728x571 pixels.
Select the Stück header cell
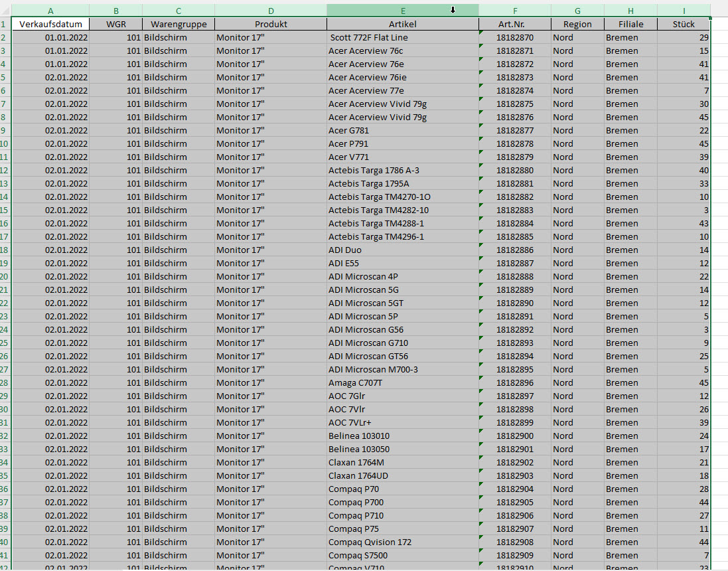pyautogui.click(x=684, y=24)
